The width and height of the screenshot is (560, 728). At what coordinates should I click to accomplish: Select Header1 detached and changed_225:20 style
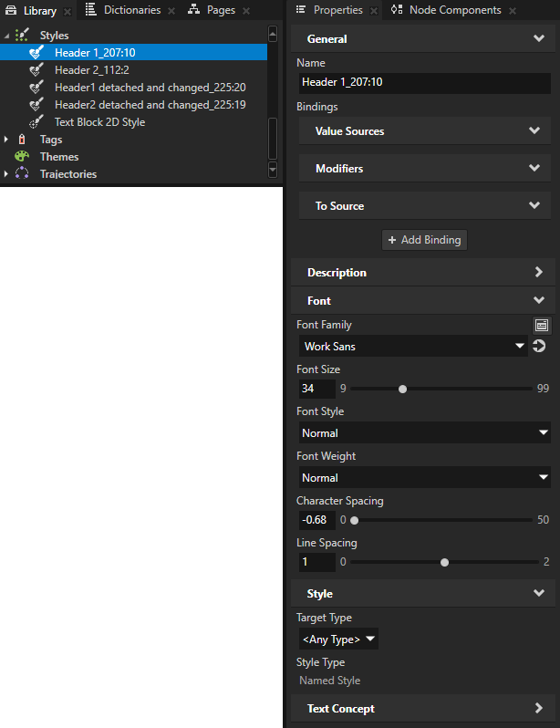pos(150,88)
